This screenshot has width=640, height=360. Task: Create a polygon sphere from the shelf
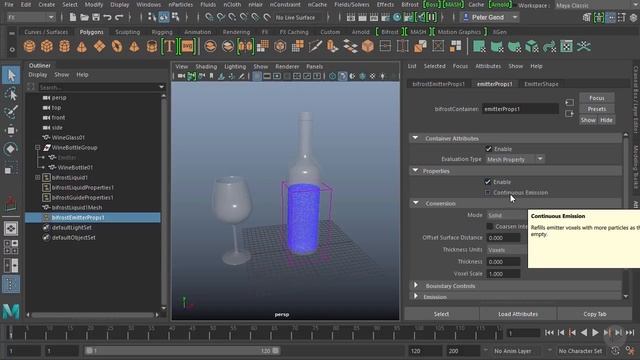click(x=29, y=47)
